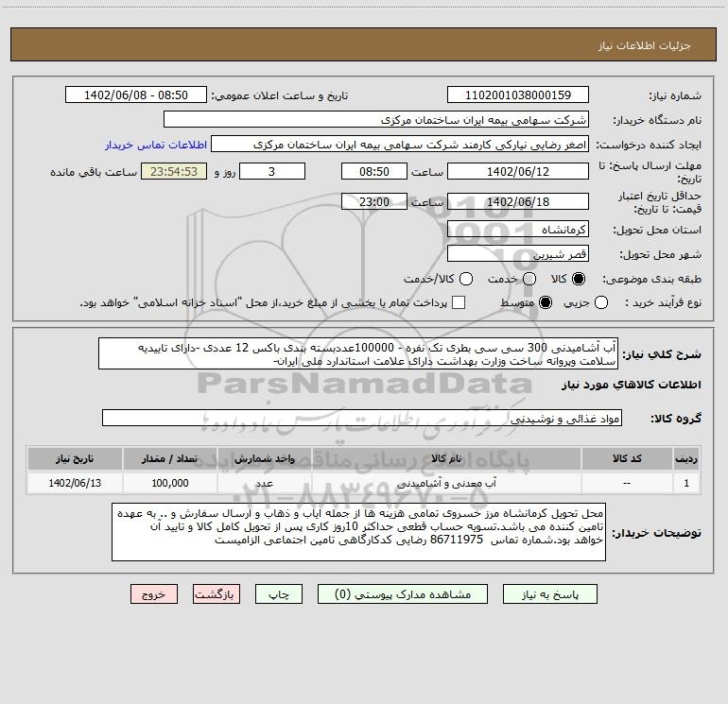The image size is (728, 704).
Task: Select the متوسط purchase type radio
Action: pos(546,302)
